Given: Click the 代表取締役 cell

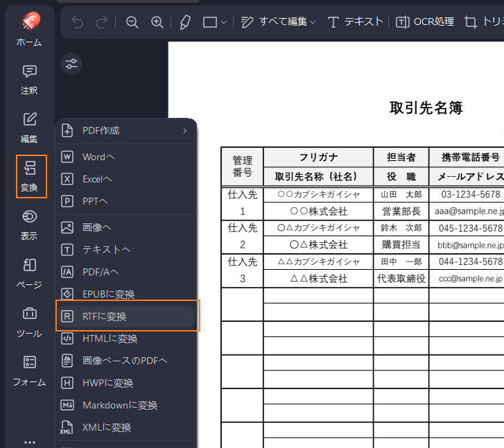Looking at the screenshot, I should (x=401, y=279).
